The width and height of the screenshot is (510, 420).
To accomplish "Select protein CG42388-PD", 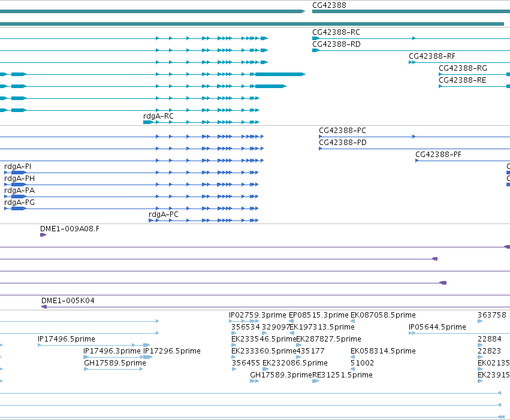I will coord(342,143).
